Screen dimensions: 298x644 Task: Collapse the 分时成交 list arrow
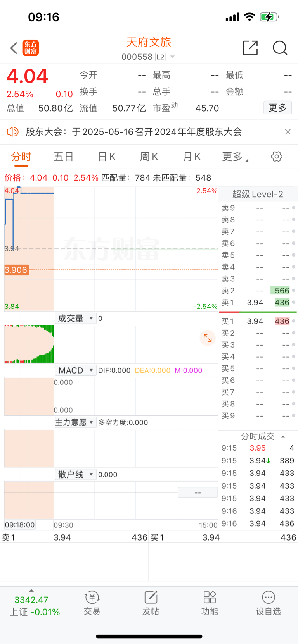point(283,437)
